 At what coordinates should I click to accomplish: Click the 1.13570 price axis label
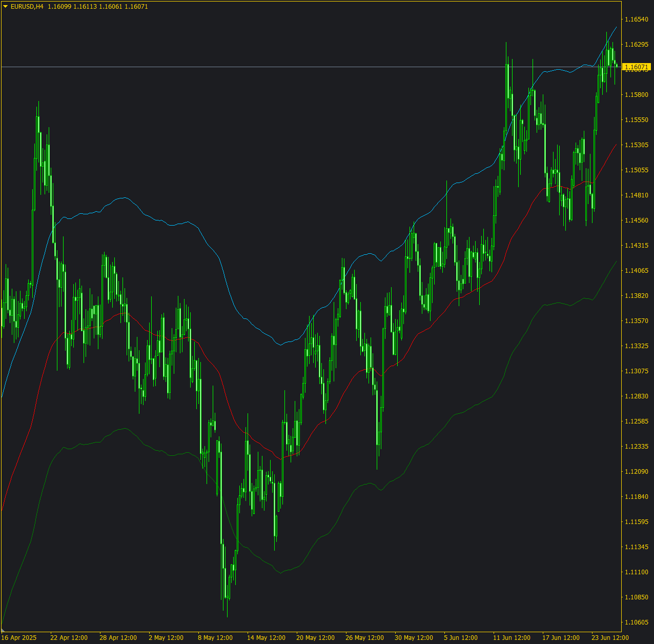tap(637, 321)
